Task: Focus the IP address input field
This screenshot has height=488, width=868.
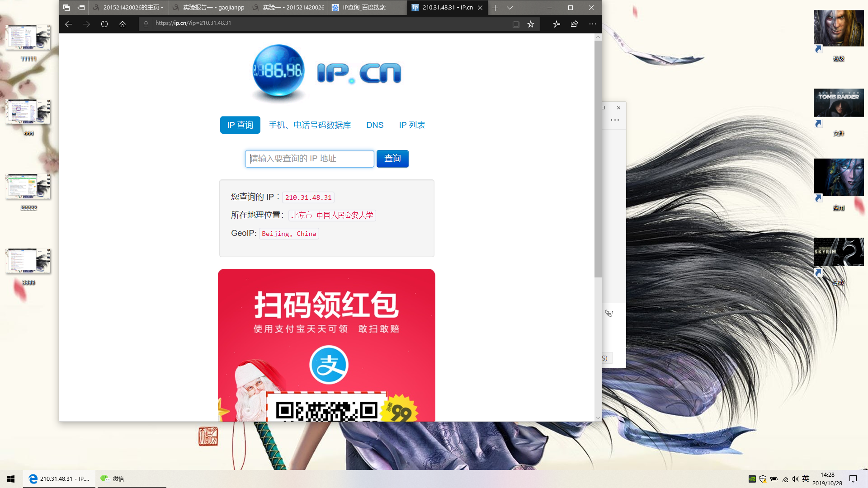Action: [310, 159]
